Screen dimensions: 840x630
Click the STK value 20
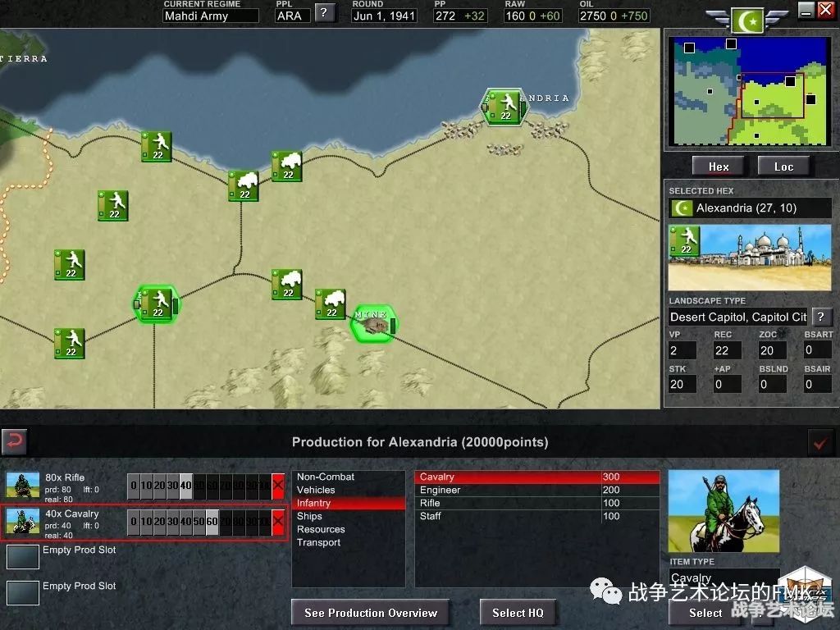682,384
